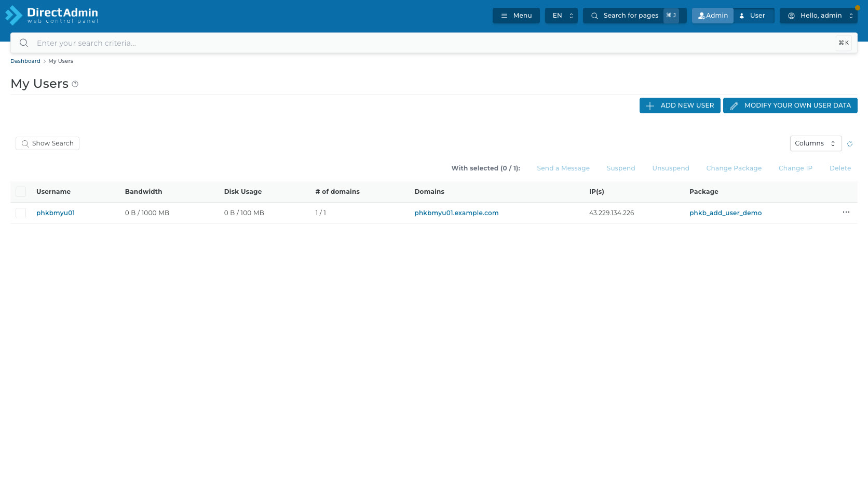The image size is (868, 489).
Task: Click the 1 / 1 domains count
Action: point(321,213)
